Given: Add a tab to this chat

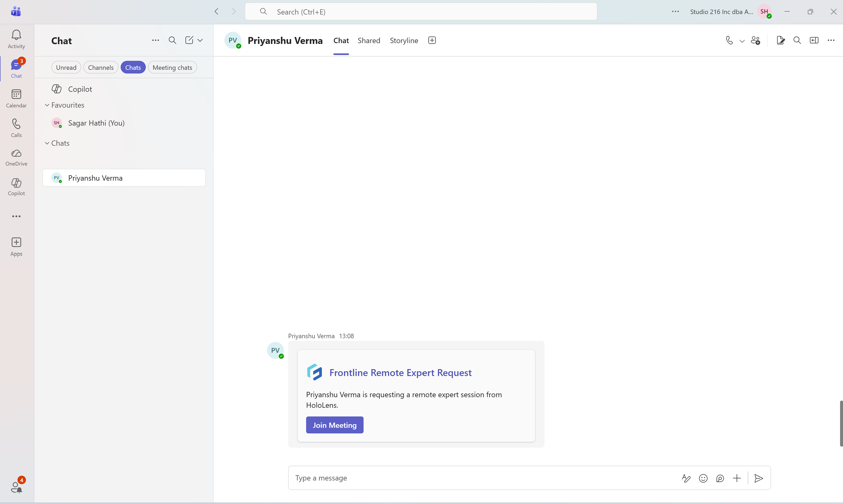Looking at the screenshot, I should (432, 40).
